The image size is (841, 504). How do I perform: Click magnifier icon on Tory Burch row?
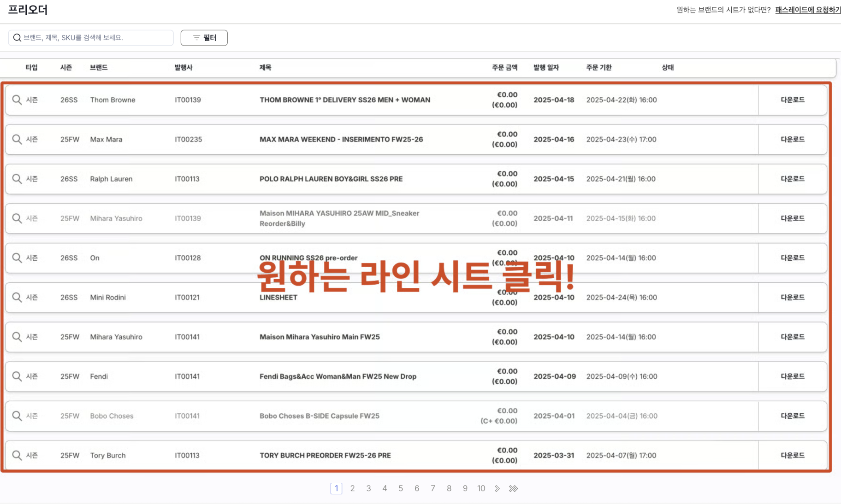(x=17, y=456)
